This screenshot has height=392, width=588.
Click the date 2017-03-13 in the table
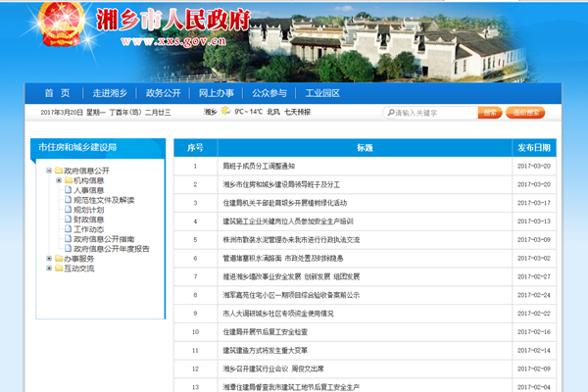[x=534, y=221]
